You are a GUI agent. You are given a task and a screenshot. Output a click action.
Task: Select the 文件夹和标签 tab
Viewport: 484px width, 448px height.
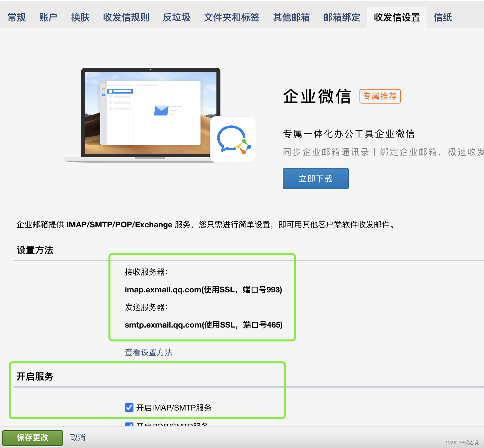(x=232, y=18)
